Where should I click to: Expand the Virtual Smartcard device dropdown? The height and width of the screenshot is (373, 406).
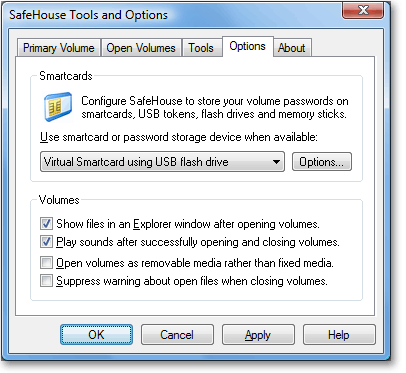tap(162, 162)
